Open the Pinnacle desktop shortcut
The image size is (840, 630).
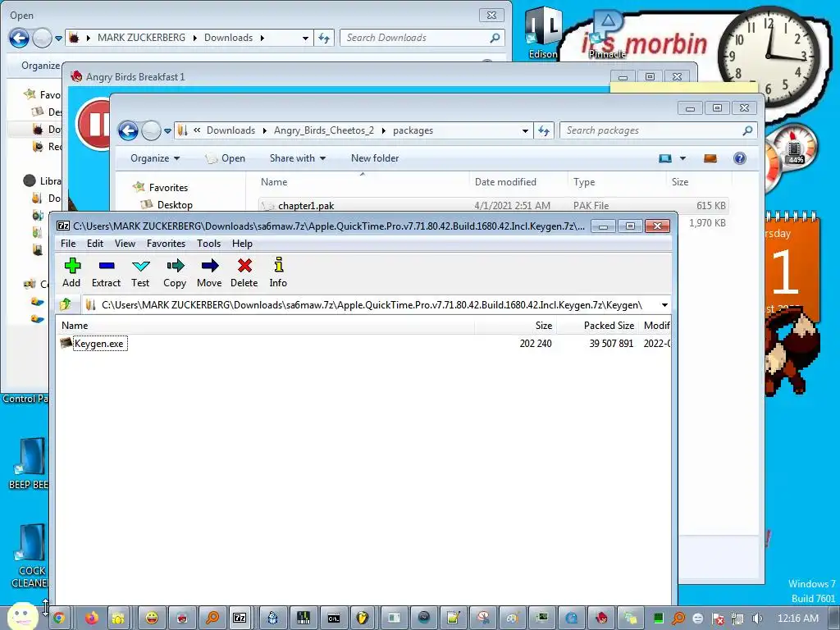click(607, 35)
